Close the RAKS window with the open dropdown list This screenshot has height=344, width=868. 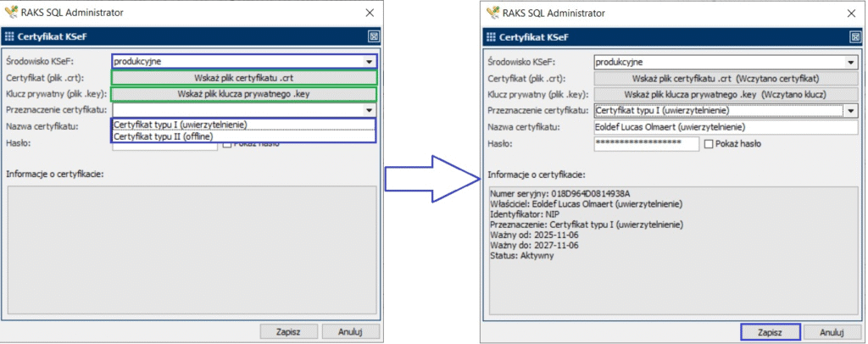click(x=368, y=14)
